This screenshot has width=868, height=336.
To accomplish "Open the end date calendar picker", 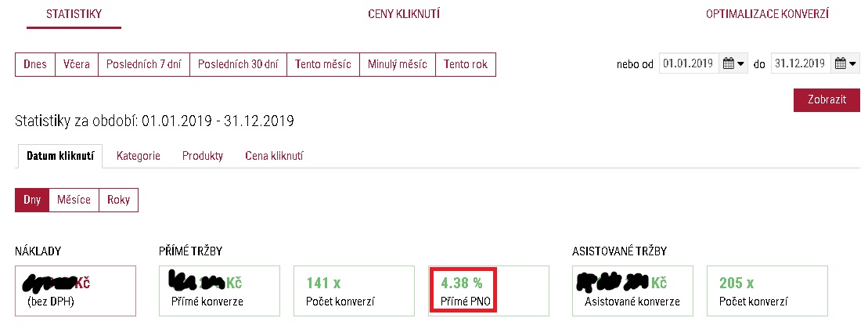I will point(845,63).
